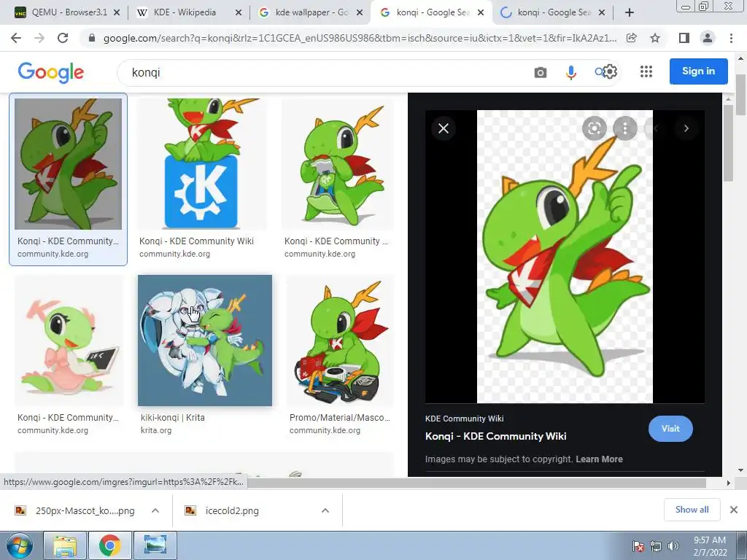This screenshot has height=560, width=747.
Task: Click the share page icon in address bar
Action: [x=632, y=38]
